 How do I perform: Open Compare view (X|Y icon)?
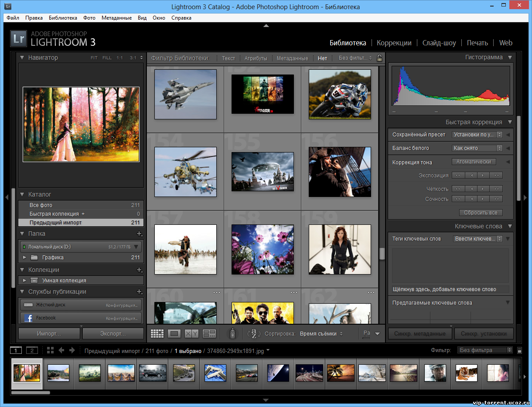[x=191, y=334]
